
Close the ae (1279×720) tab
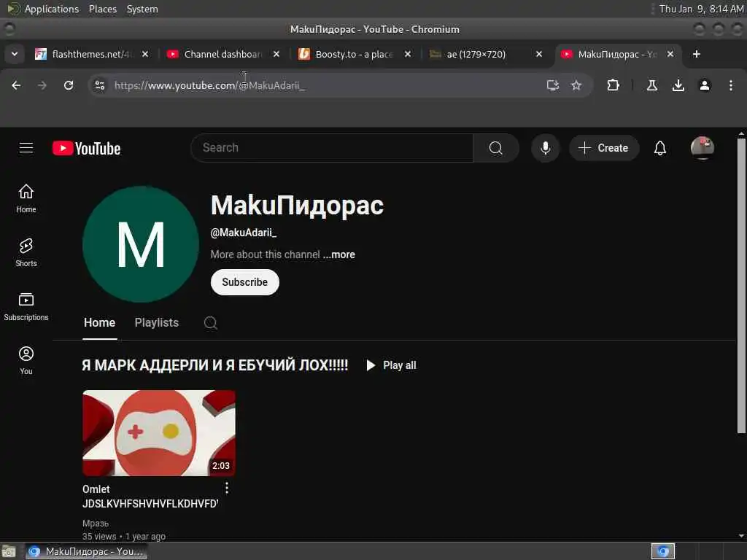click(539, 54)
